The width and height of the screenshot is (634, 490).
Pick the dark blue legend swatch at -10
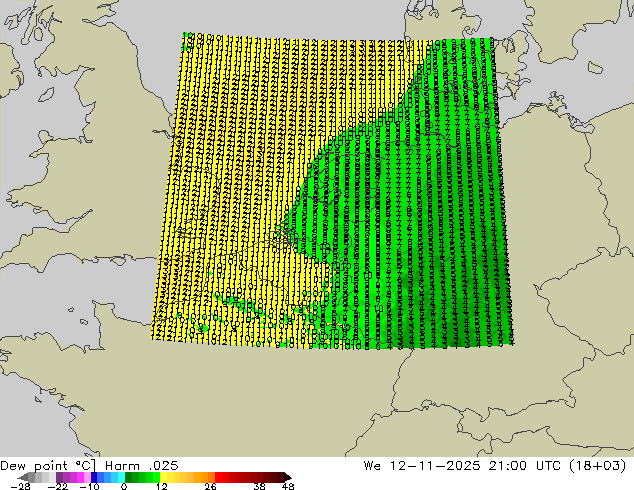click(x=94, y=477)
